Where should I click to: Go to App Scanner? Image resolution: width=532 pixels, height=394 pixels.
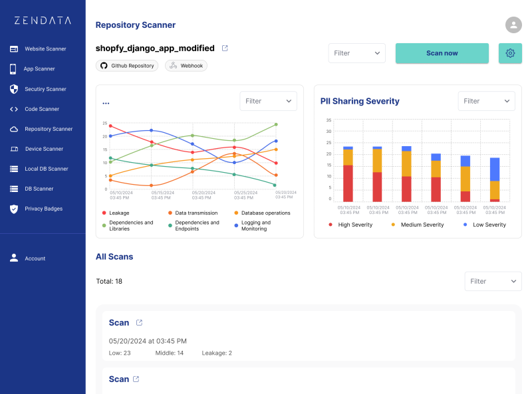point(39,69)
